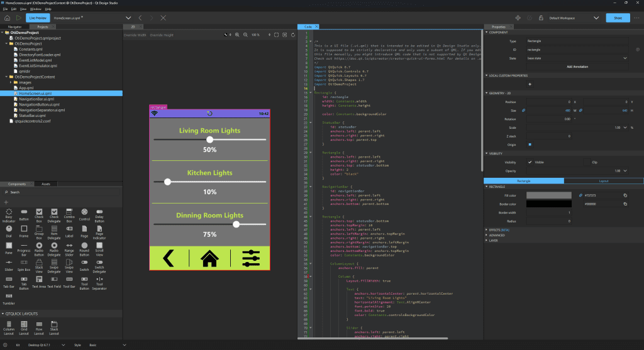Copy the border color value #000000 icon

click(x=625, y=204)
